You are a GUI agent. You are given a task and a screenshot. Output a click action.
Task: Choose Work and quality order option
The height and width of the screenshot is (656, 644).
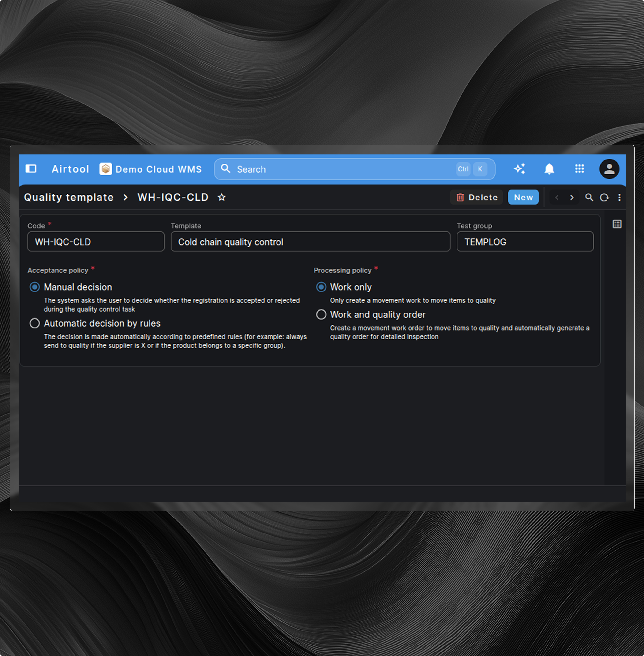point(321,314)
